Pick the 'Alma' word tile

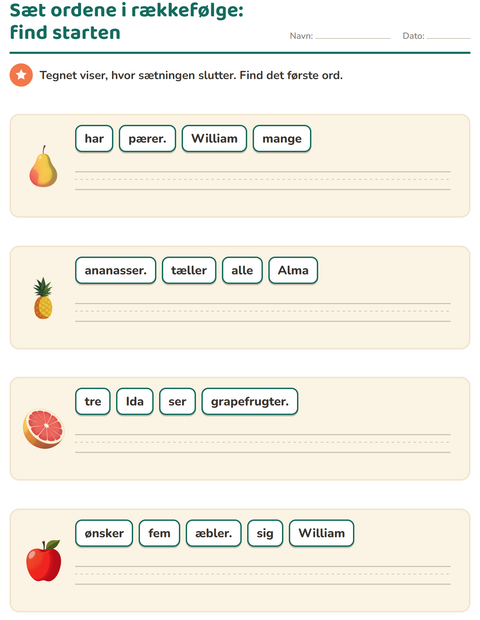[x=293, y=270]
